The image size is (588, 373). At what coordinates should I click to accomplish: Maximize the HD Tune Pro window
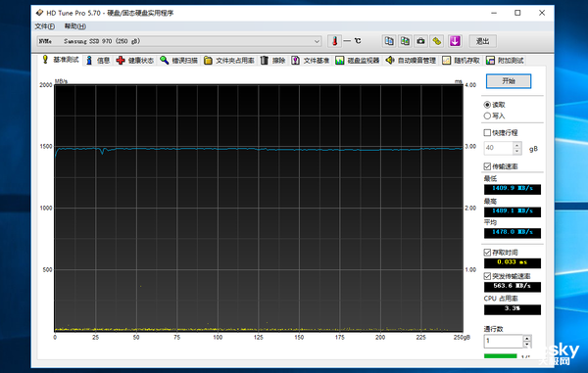tap(517, 13)
